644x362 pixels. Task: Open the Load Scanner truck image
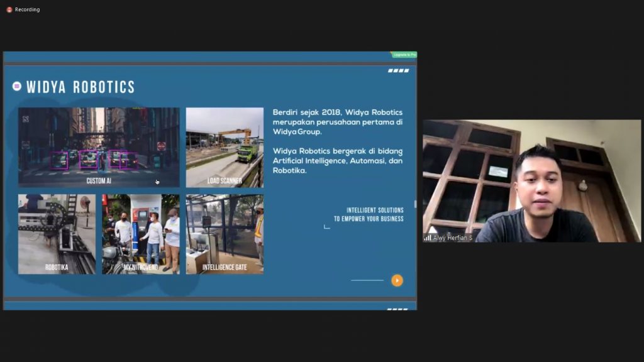225,147
